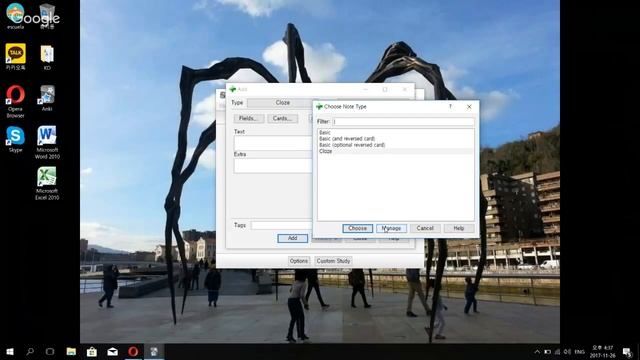Open Mail app from the taskbar
Viewport: 640px width, 360px height.
(112, 351)
